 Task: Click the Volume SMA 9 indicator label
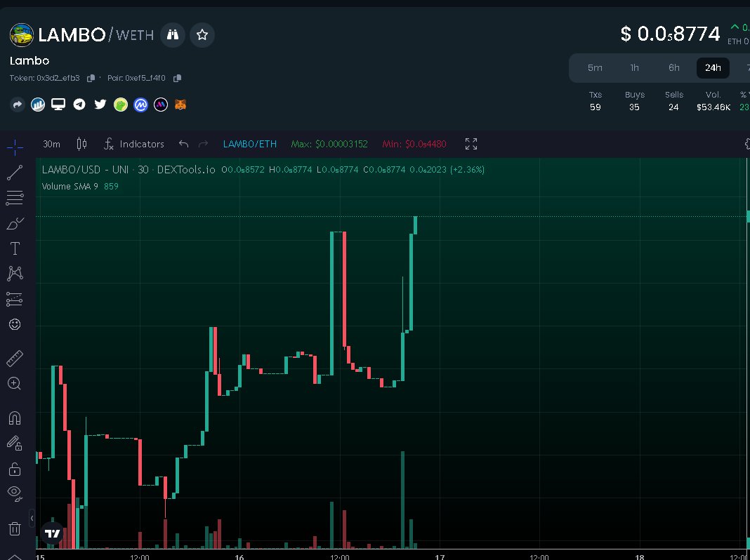click(x=70, y=187)
